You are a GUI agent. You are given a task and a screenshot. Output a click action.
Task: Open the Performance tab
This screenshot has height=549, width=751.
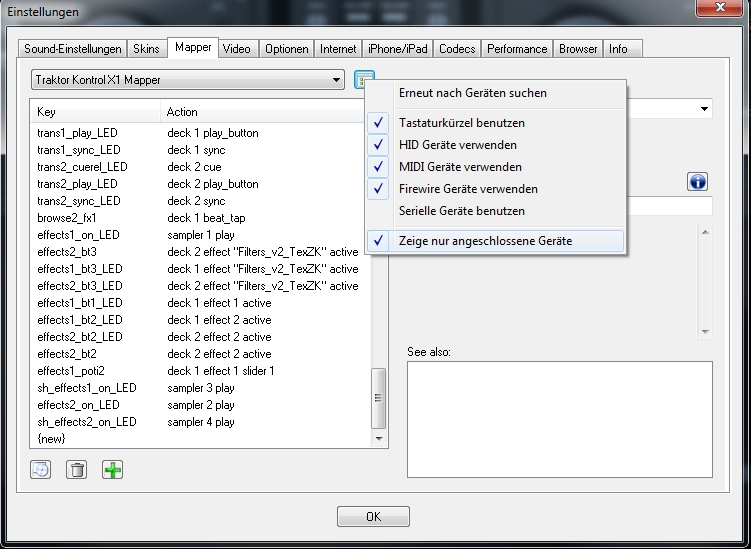tap(517, 48)
